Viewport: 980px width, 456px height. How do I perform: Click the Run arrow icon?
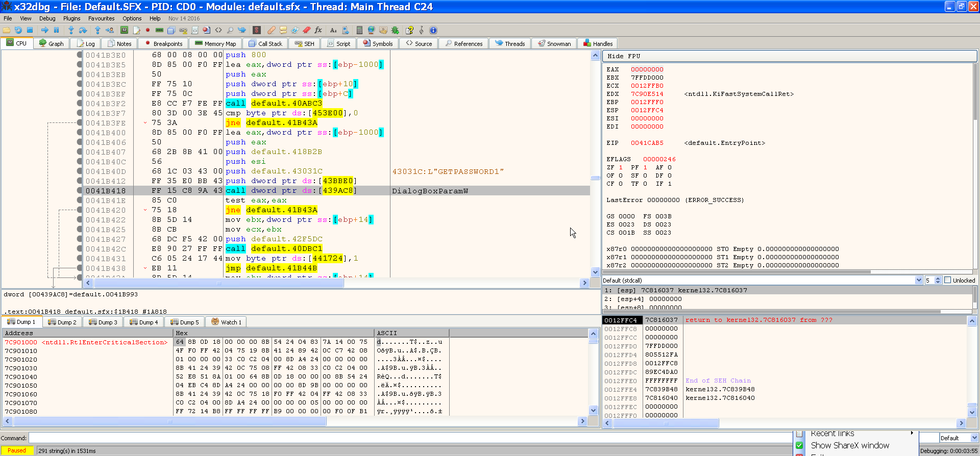(x=44, y=30)
